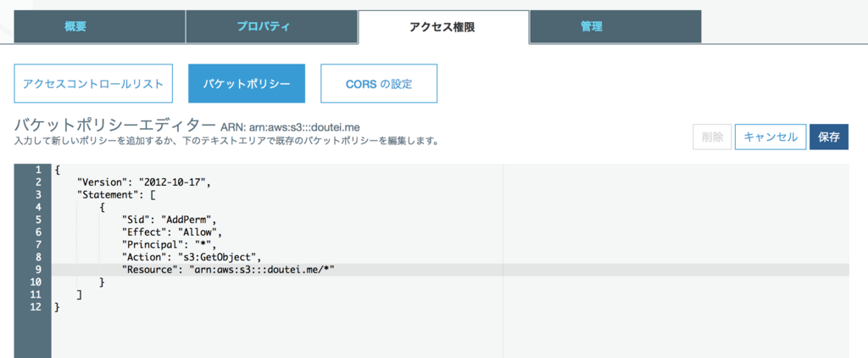Open CORS の設定
868x358 pixels.
pyautogui.click(x=379, y=84)
